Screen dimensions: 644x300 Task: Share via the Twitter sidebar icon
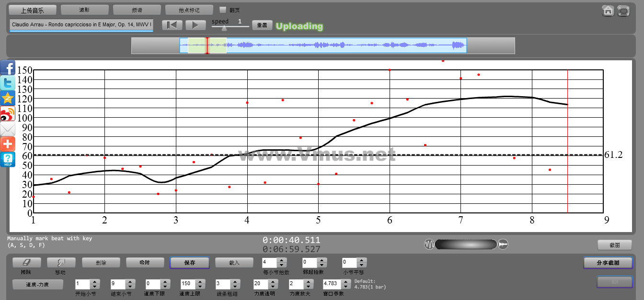(x=8, y=83)
